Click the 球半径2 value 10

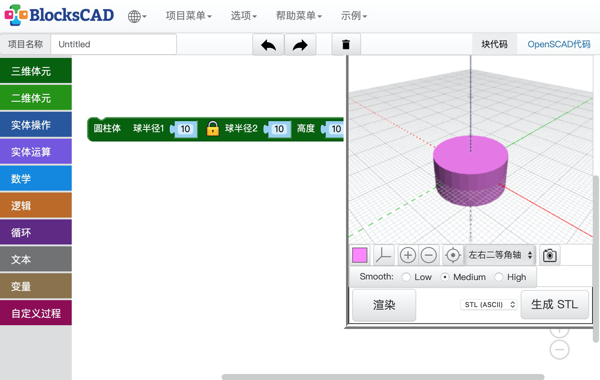click(279, 129)
